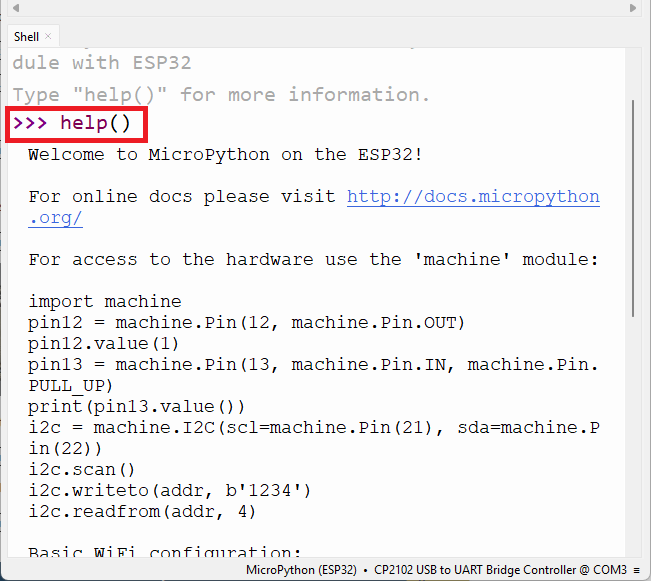Viewport: 651px width, 582px height.
Task: Click the "pin12 = machine.Pin(12, machine.Pin.OUT)" line
Action: [x=247, y=322]
